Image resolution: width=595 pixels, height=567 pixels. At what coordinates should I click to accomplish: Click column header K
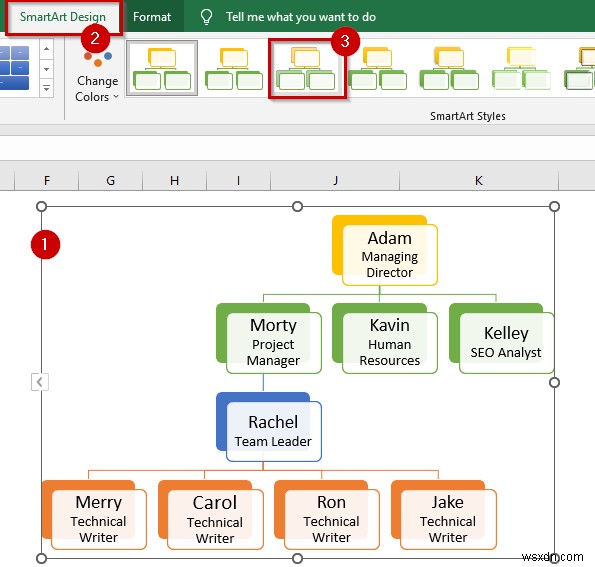(479, 180)
